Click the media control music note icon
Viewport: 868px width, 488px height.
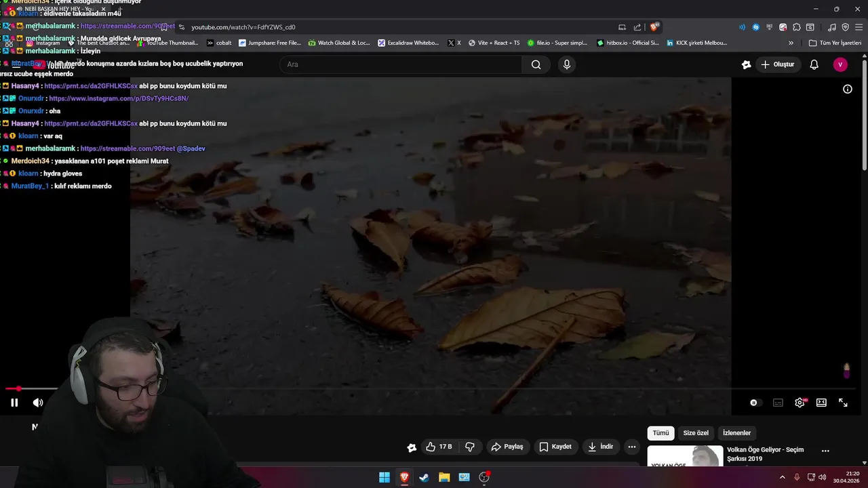click(831, 27)
